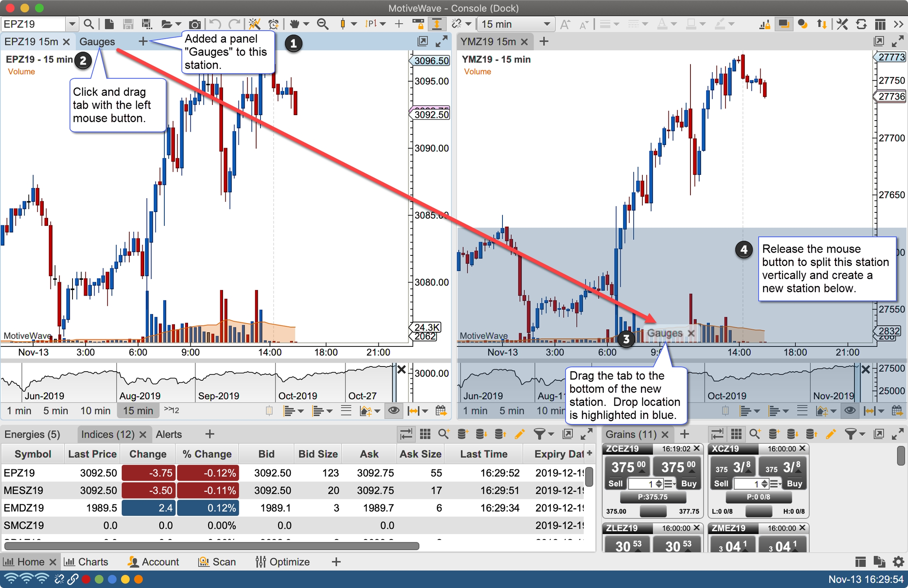This screenshot has width=908, height=588.
Task: Toggle auto-scale price axis button
Action: (x=437, y=24)
